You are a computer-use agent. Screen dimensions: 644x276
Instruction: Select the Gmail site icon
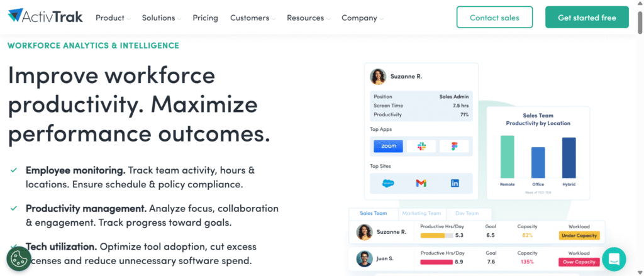pos(421,183)
